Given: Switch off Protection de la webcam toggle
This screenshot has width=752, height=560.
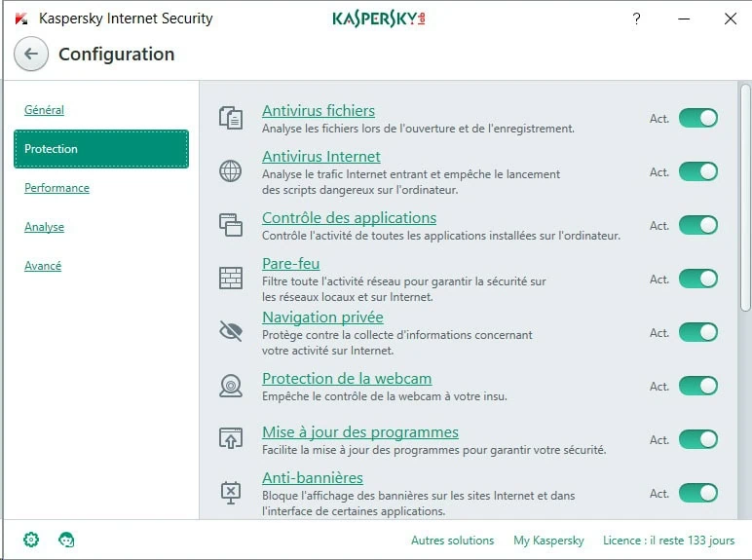Looking at the screenshot, I should [697, 386].
